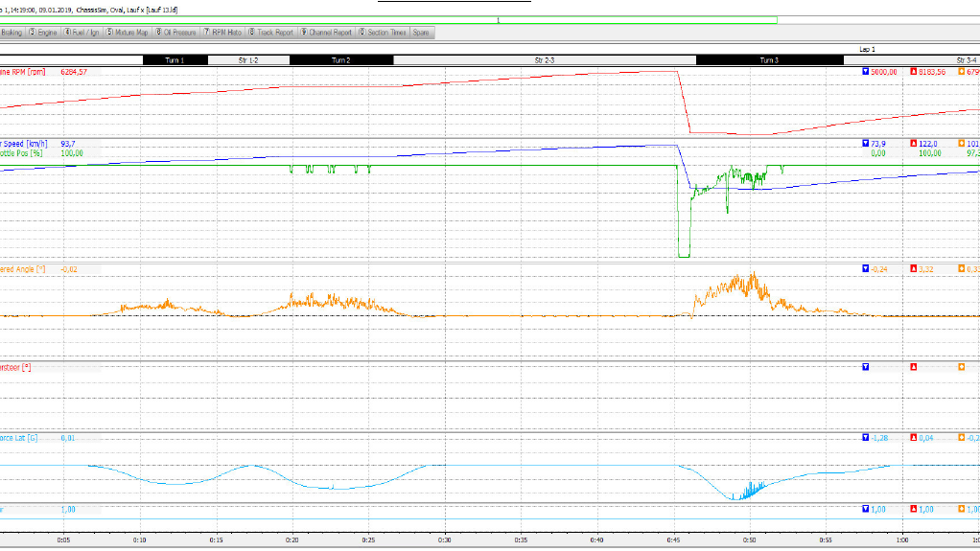Open the Track Report tab
980x551 pixels.
pos(271,33)
